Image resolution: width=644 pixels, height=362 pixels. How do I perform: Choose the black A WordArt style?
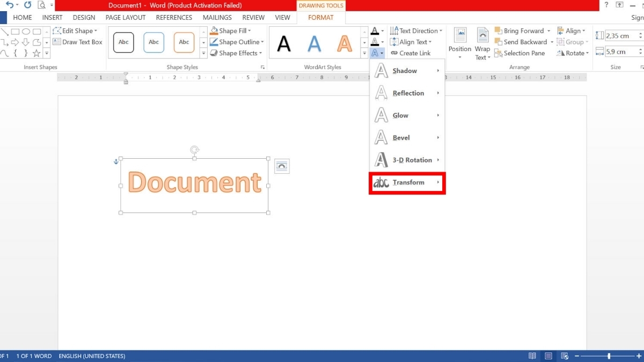click(x=284, y=43)
